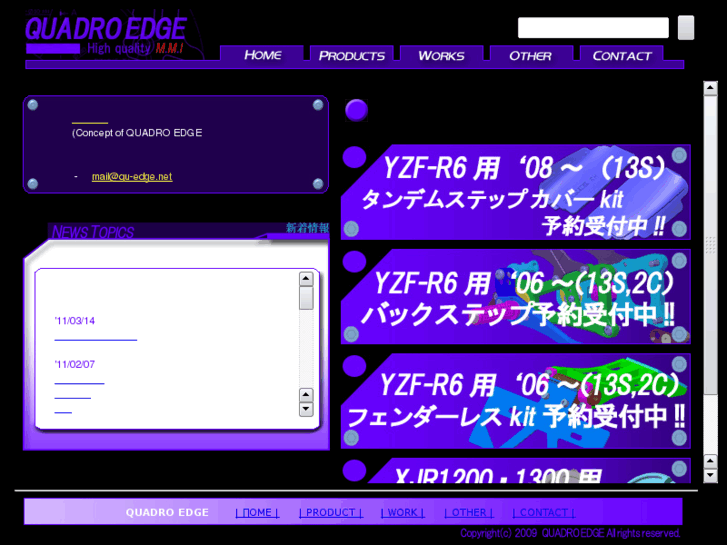Click the search submit button beside the field

click(686, 28)
